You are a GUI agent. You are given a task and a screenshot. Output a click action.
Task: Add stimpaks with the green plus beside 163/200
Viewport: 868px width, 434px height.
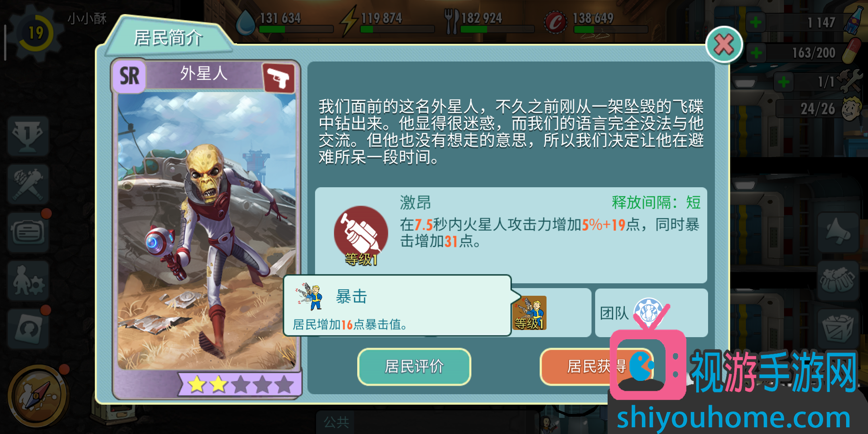click(756, 53)
